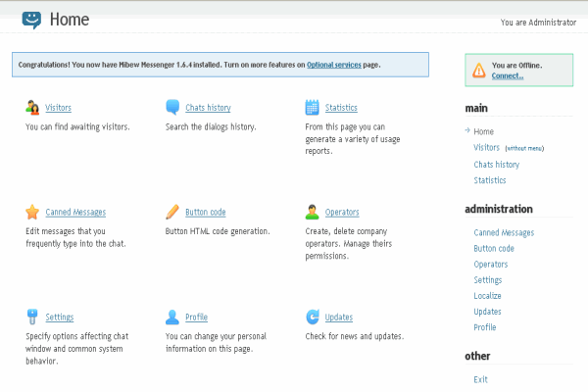Click the Canned Messages star icon
588x392 pixels.
click(x=32, y=212)
